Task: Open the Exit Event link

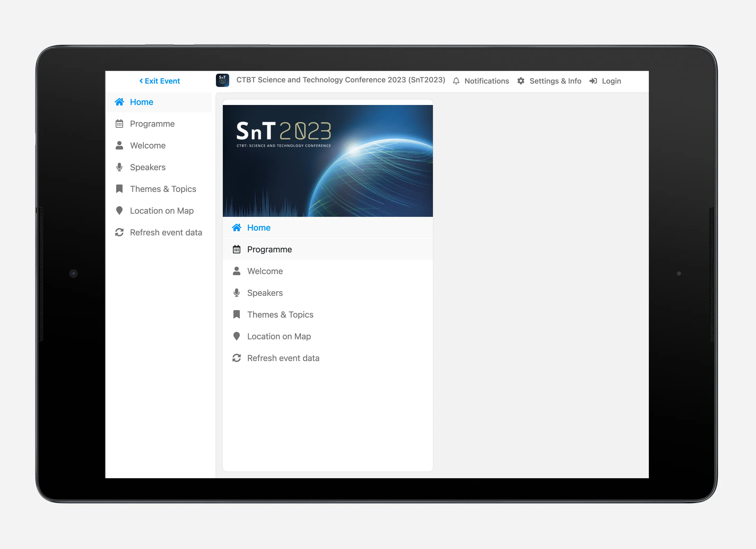Action: coord(159,81)
